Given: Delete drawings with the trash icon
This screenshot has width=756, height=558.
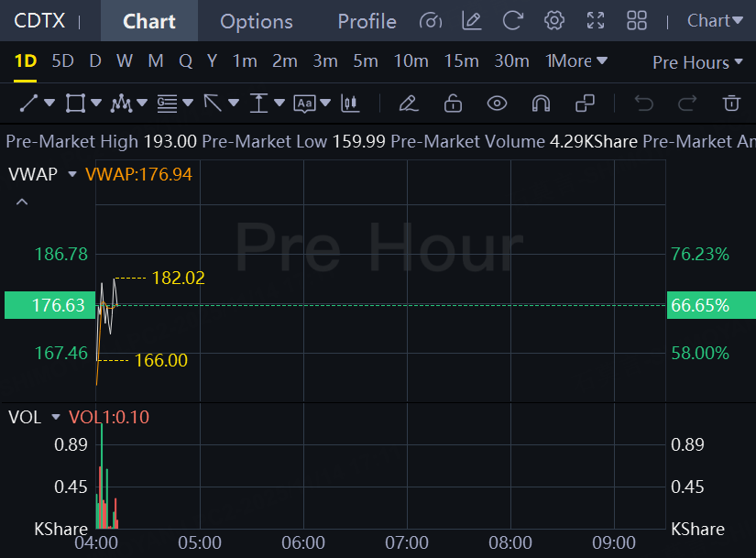Looking at the screenshot, I should (731, 104).
